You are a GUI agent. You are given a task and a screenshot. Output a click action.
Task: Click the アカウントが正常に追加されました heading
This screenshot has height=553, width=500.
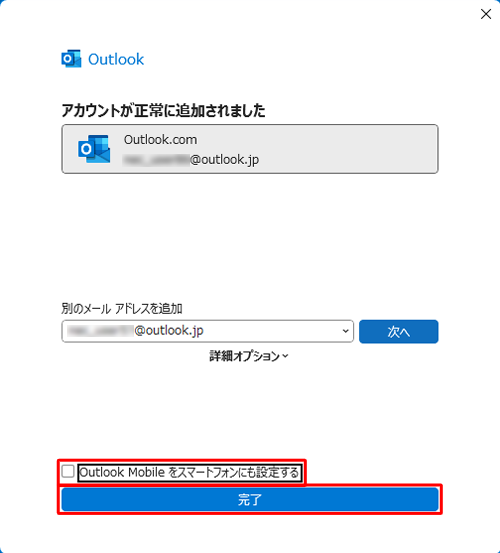[x=163, y=110]
